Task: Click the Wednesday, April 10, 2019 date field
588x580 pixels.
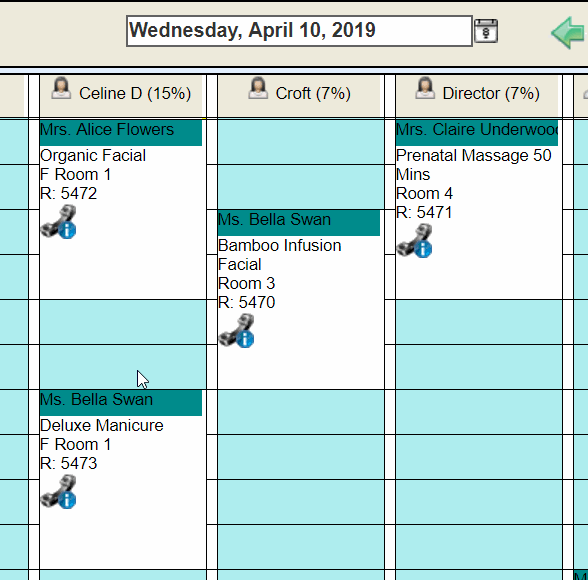Action: click(299, 31)
